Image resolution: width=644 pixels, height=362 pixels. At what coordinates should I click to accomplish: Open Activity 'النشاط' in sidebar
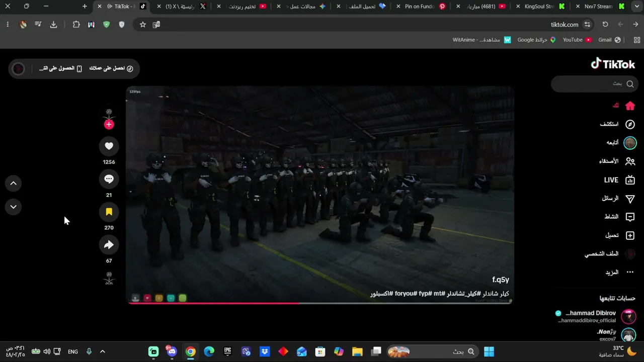[x=619, y=217]
